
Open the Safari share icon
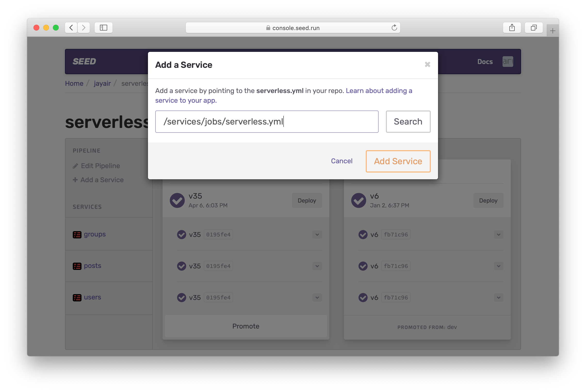pyautogui.click(x=512, y=28)
